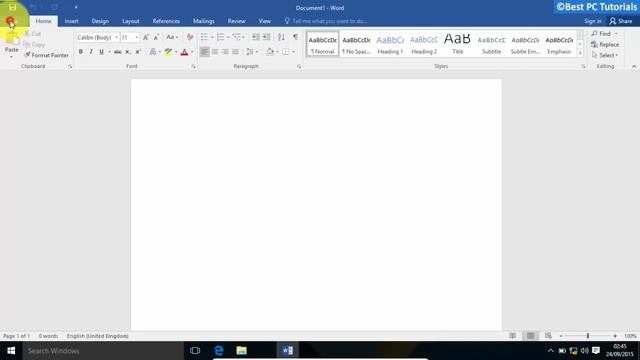The width and height of the screenshot is (640, 360).
Task: Apply bullet list formatting
Action: 204,37
